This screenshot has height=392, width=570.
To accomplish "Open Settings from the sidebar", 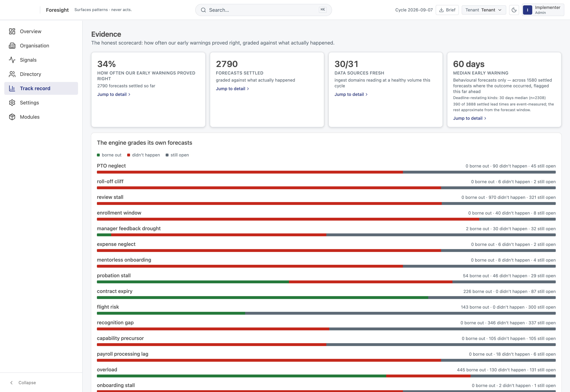I will 41,103.
